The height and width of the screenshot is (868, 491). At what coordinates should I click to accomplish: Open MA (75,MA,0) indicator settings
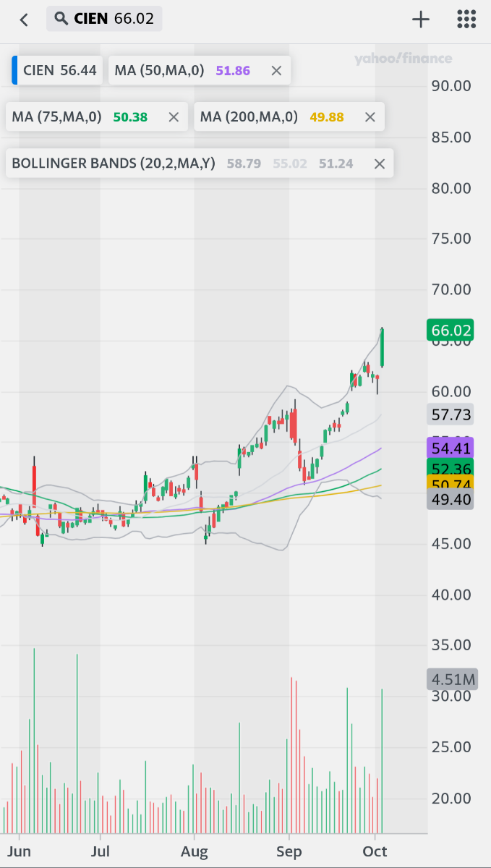click(x=80, y=116)
